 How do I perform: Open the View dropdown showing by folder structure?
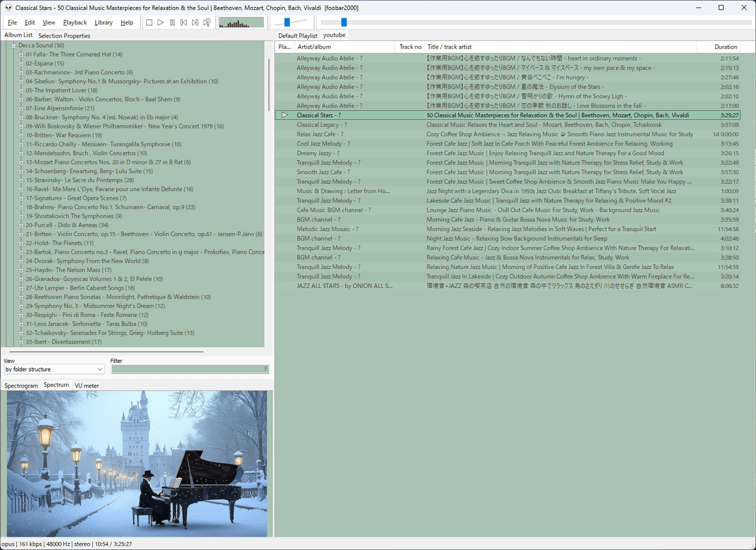click(54, 369)
